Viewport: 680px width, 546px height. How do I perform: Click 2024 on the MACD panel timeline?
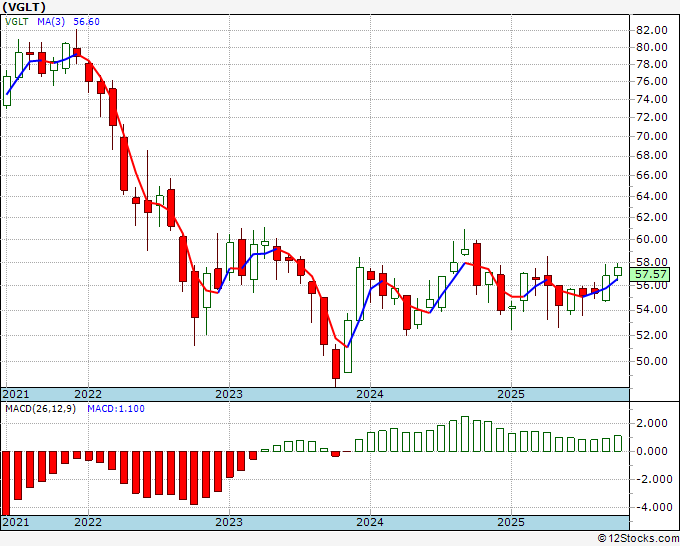[370, 522]
